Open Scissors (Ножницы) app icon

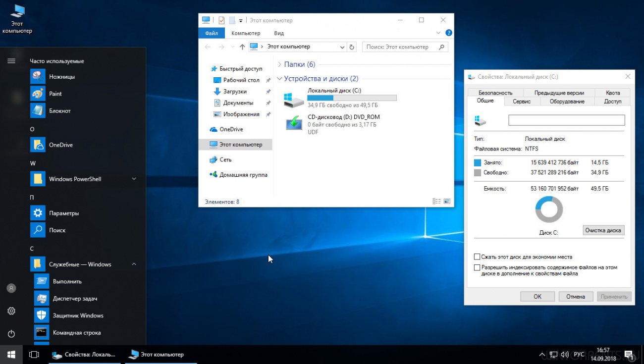pyautogui.click(x=38, y=77)
